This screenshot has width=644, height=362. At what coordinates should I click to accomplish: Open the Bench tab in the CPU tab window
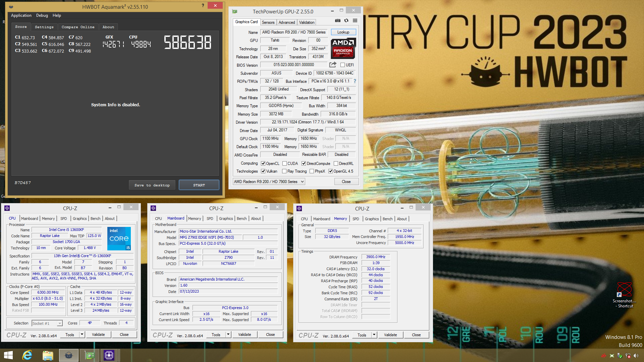(95, 218)
